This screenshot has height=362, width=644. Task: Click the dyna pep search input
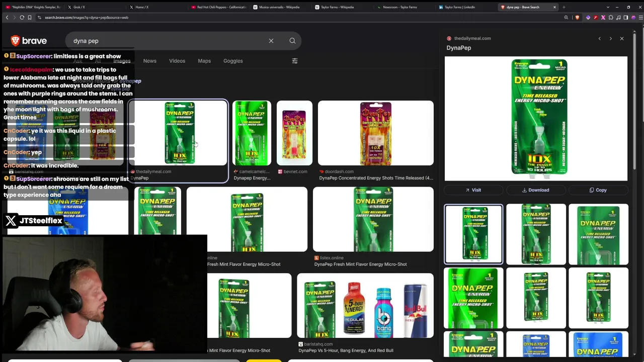[x=166, y=41]
